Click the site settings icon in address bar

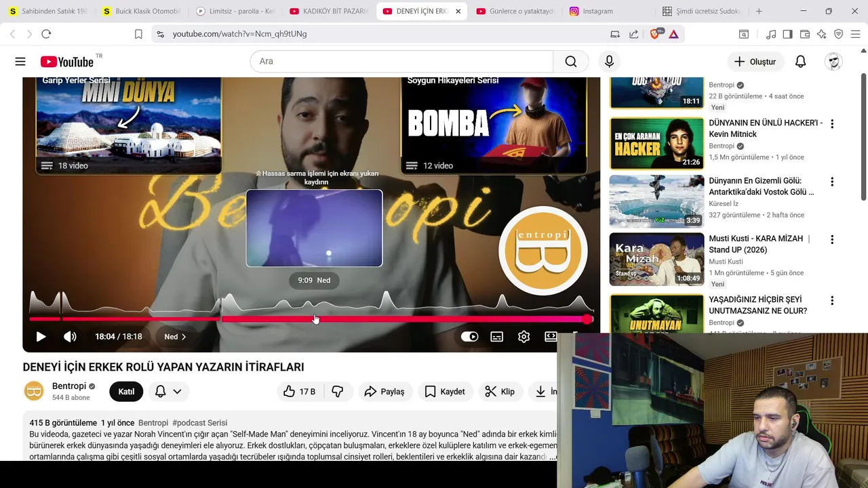click(x=159, y=34)
